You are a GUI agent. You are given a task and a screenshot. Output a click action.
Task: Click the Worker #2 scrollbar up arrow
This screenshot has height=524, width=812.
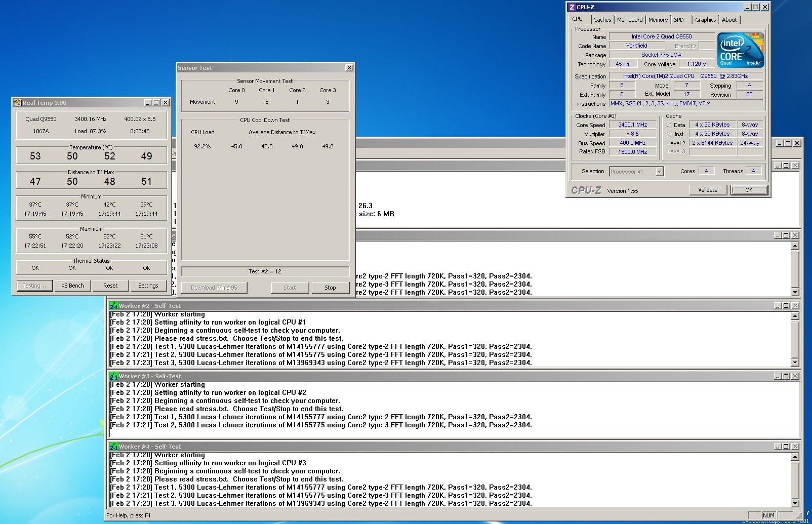(795, 316)
